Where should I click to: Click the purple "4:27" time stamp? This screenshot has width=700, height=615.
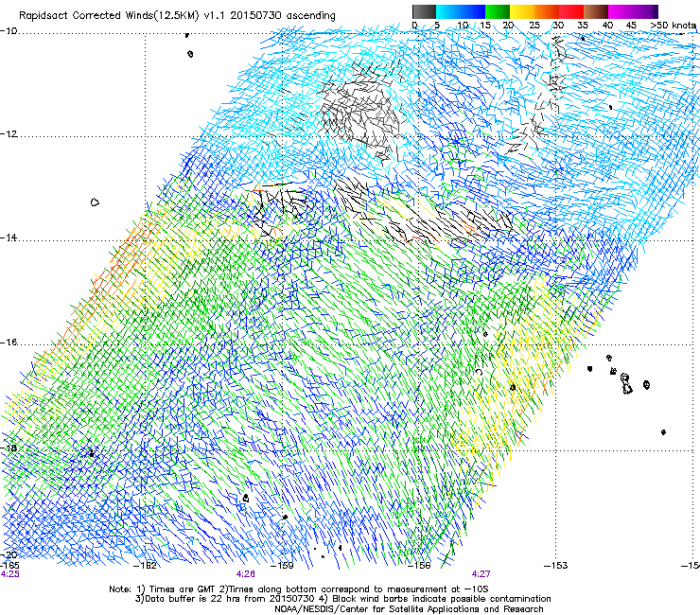click(x=481, y=574)
